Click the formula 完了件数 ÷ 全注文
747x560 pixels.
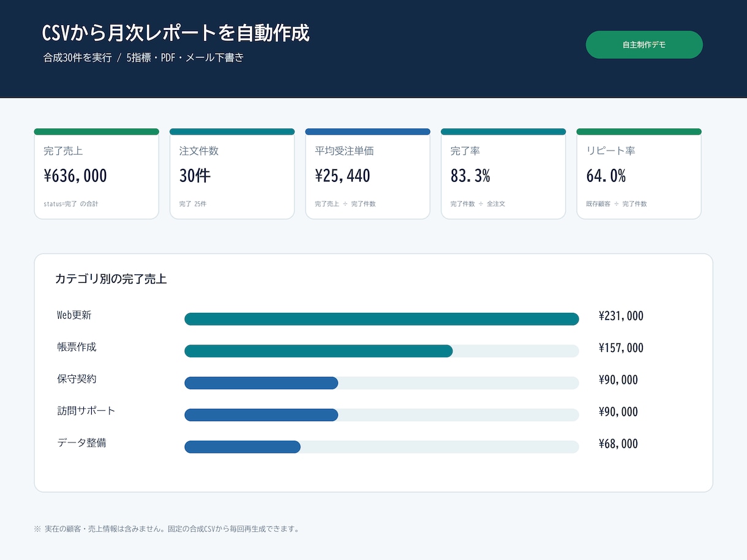(478, 204)
